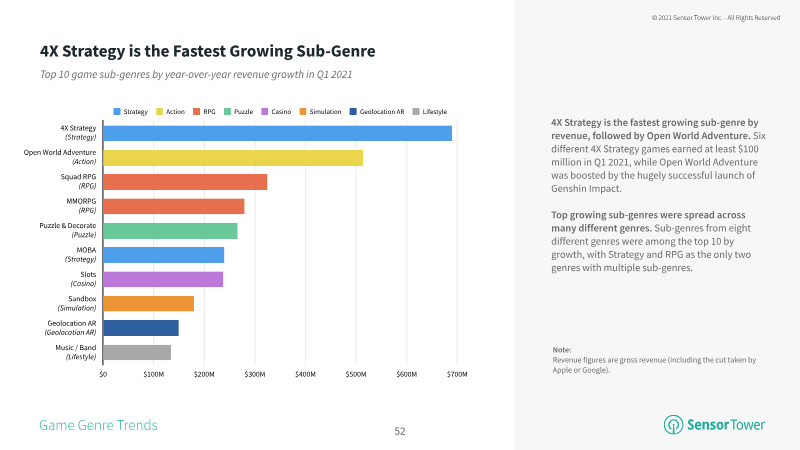Select the Puzzle legend green swatch
This screenshot has height=450, width=800.
coord(228,111)
